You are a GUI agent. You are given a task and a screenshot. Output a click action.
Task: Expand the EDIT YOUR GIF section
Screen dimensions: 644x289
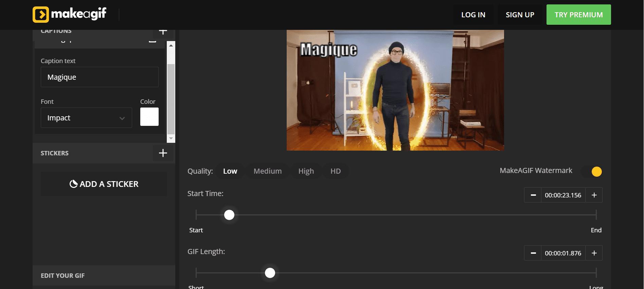[x=104, y=275]
